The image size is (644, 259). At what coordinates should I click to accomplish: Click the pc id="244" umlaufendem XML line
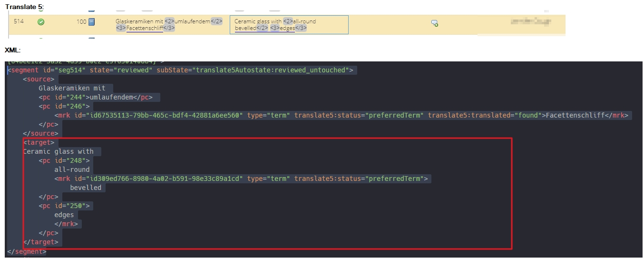click(99, 97)
